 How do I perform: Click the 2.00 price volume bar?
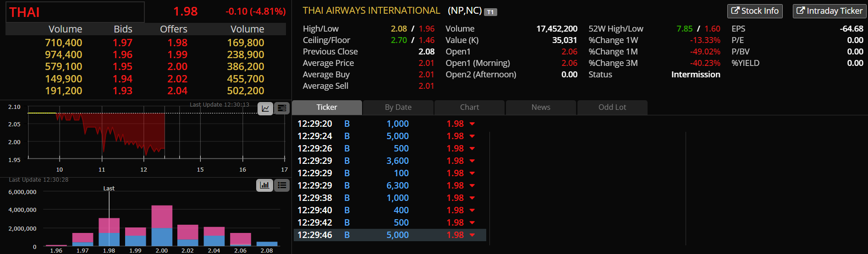(x=162, y=226)
